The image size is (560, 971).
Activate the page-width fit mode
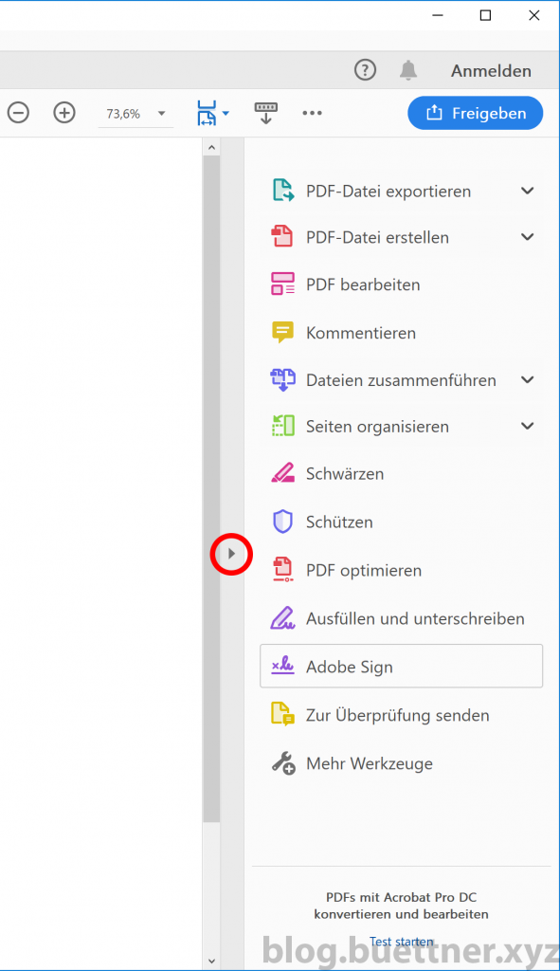tap(207, 113)
